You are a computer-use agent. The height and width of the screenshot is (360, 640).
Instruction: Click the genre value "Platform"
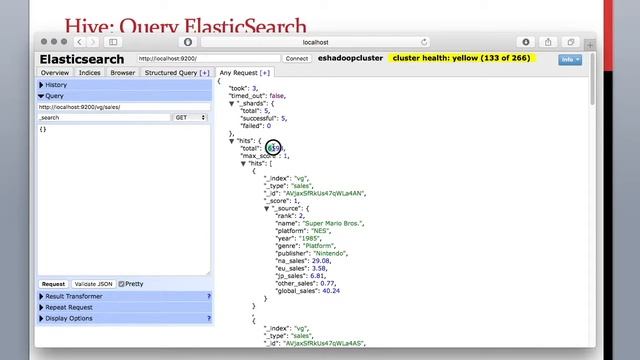[318, 246]
